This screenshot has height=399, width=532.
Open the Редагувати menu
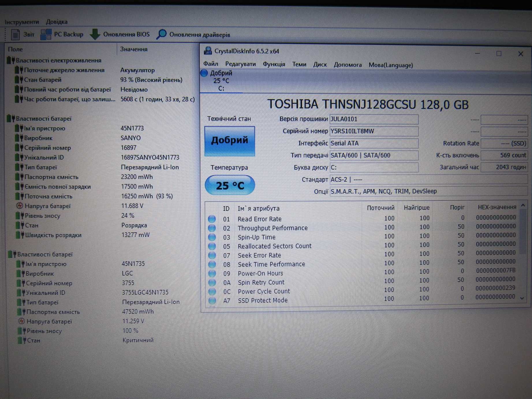[240, 64]
